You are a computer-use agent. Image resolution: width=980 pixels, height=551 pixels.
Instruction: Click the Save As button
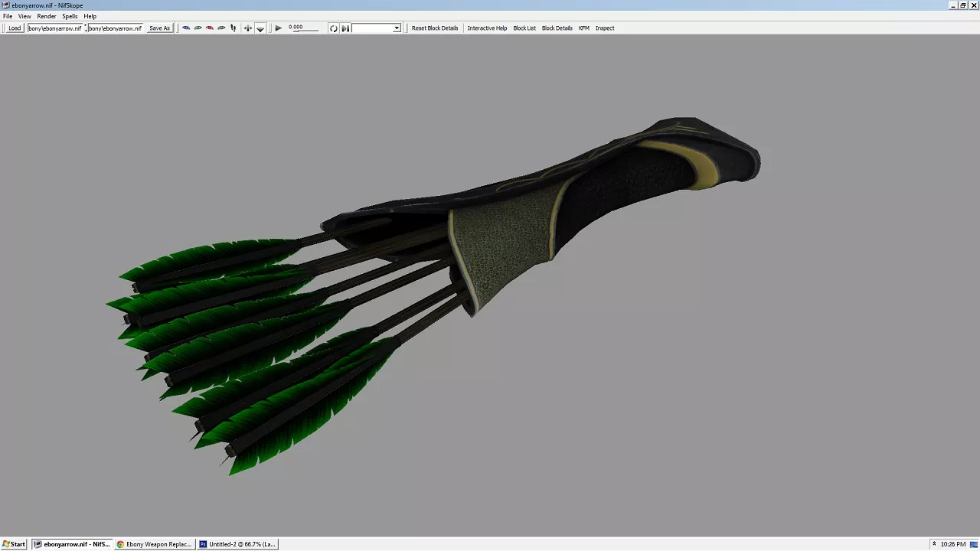coord(159,28)
